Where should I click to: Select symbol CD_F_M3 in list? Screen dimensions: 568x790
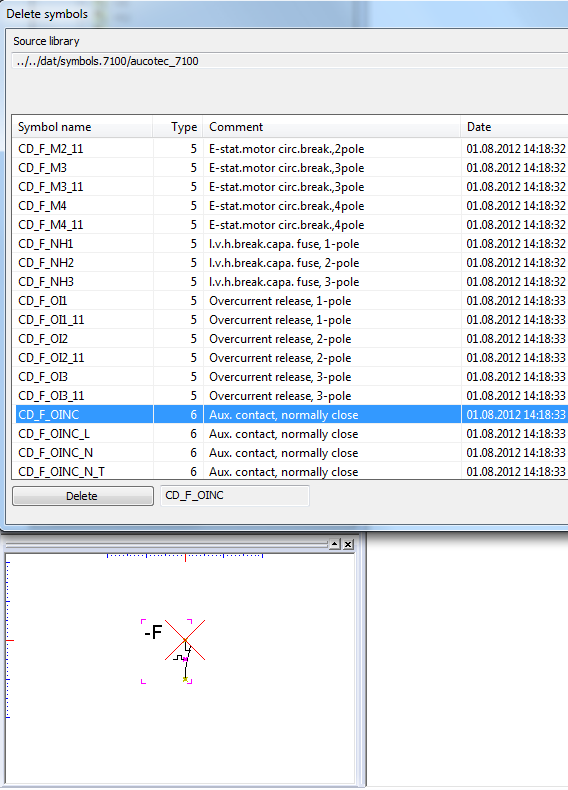[x=290, y=168]
